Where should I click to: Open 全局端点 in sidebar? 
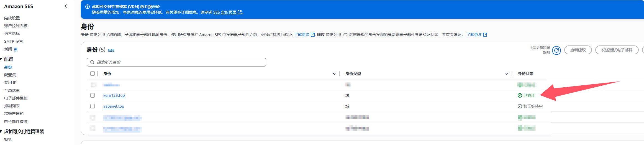pyautogui.click(x=12, y=90)
